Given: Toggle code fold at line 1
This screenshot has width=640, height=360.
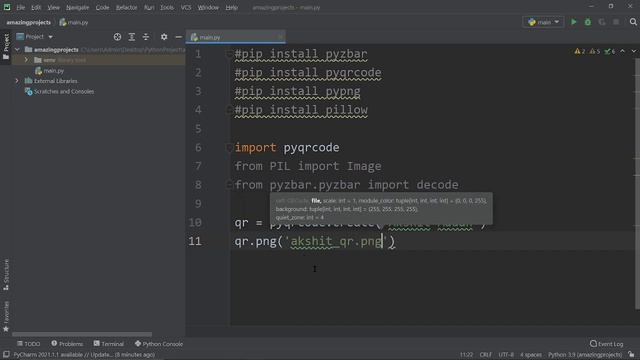Looking at the screenshot, I should (229, 54).
